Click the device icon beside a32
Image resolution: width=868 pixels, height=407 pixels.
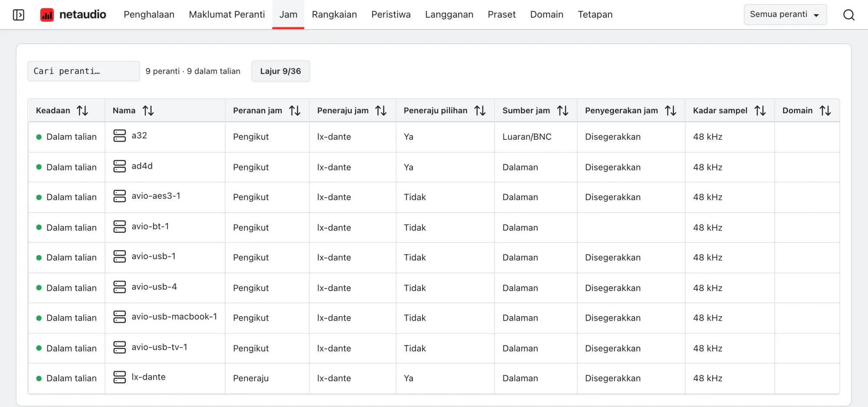[119, 136]
